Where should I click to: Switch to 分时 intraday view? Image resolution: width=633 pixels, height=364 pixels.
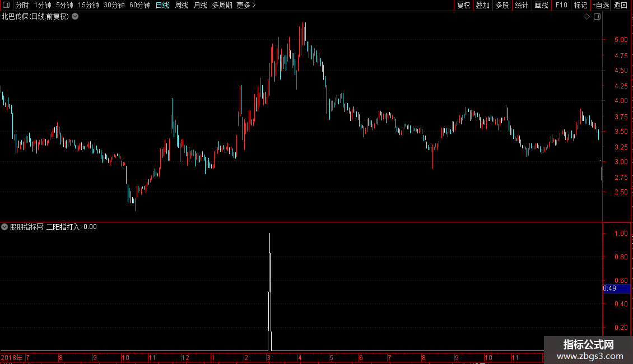click(x=22, y=5)
